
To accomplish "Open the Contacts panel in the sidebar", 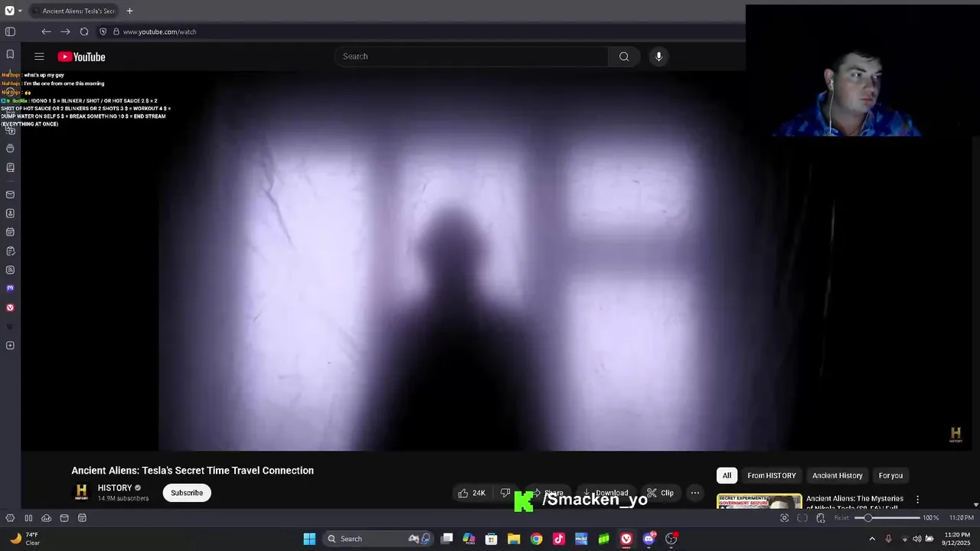I will click(x=10, y=214).
